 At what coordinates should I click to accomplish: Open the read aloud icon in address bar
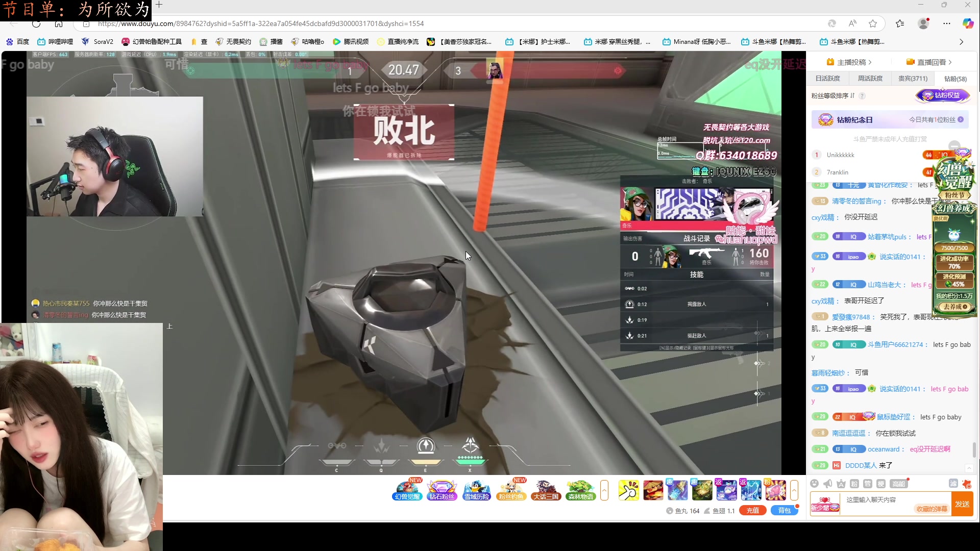[x=852, y=23]
